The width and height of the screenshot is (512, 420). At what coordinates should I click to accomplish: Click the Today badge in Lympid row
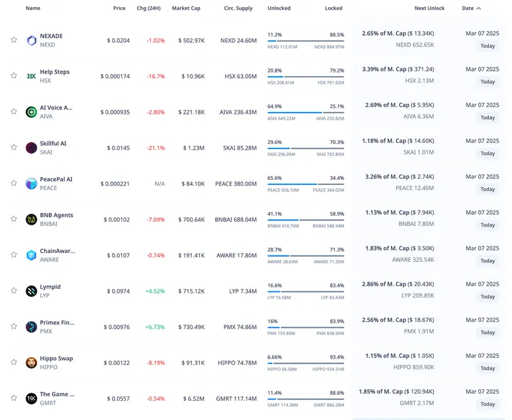[488, 296]
